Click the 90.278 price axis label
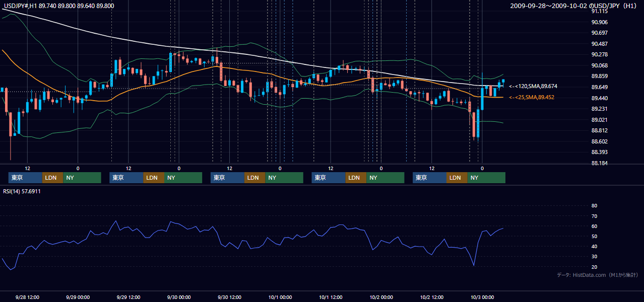Image resolution: width=644 pixels, height=302 pixels. point(599,54)
